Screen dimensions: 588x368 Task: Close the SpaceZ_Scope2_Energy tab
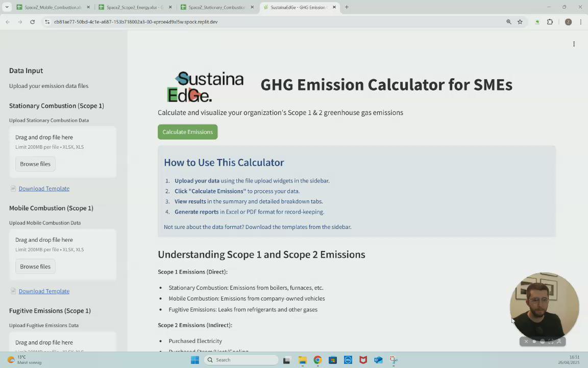point(170,7)
